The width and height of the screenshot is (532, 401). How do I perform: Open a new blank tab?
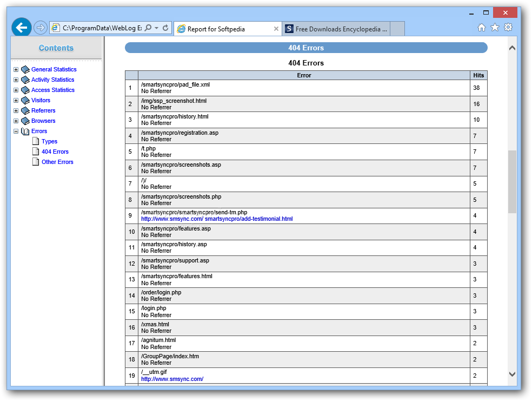(x=397, y=29)
